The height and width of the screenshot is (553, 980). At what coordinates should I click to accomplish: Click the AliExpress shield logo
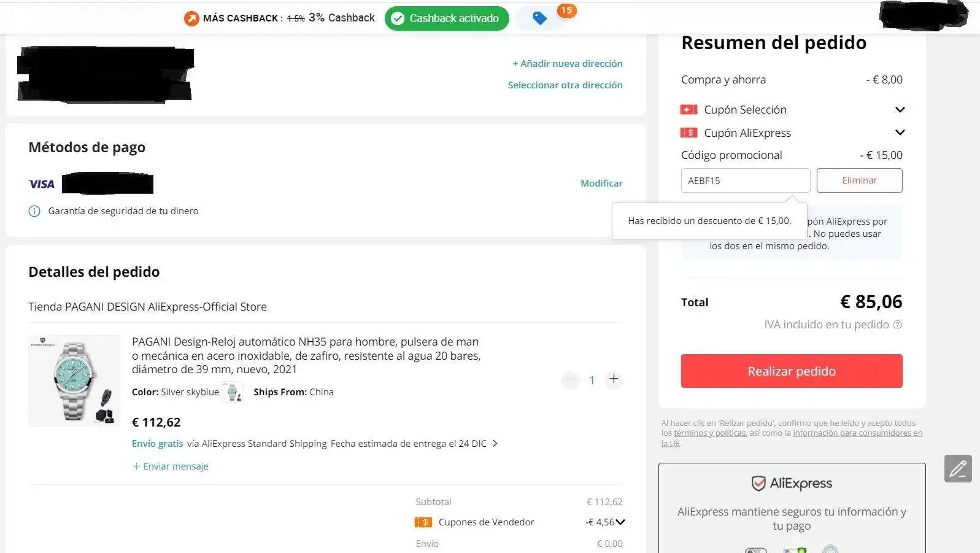click(x=792, y=484)
